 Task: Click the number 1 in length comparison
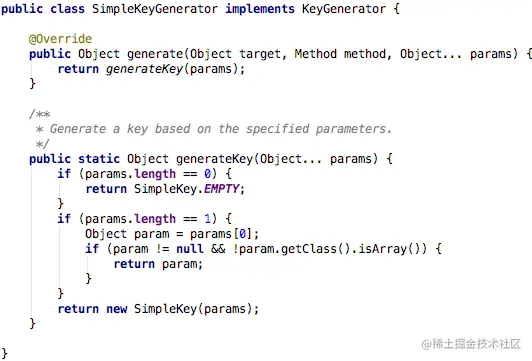[208, 218]
